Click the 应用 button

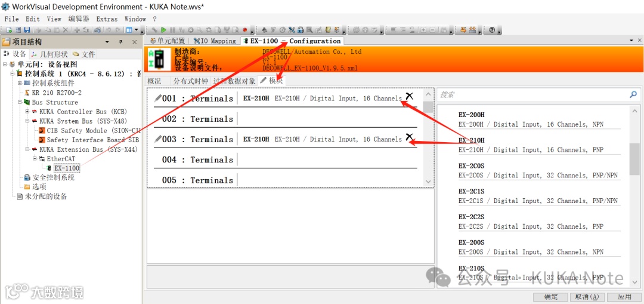pos(624,297)
